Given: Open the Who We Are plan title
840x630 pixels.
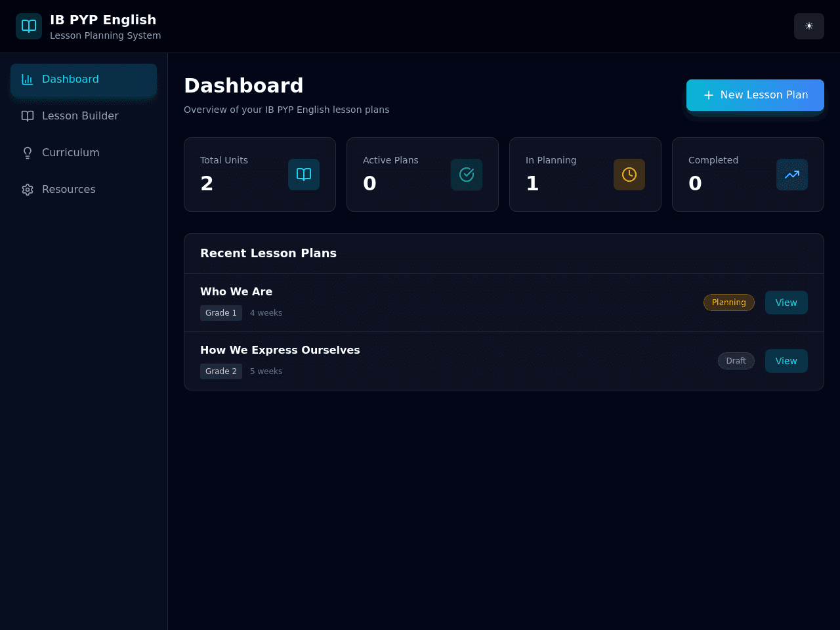Looking at the screenshot, I should point(236,292).
